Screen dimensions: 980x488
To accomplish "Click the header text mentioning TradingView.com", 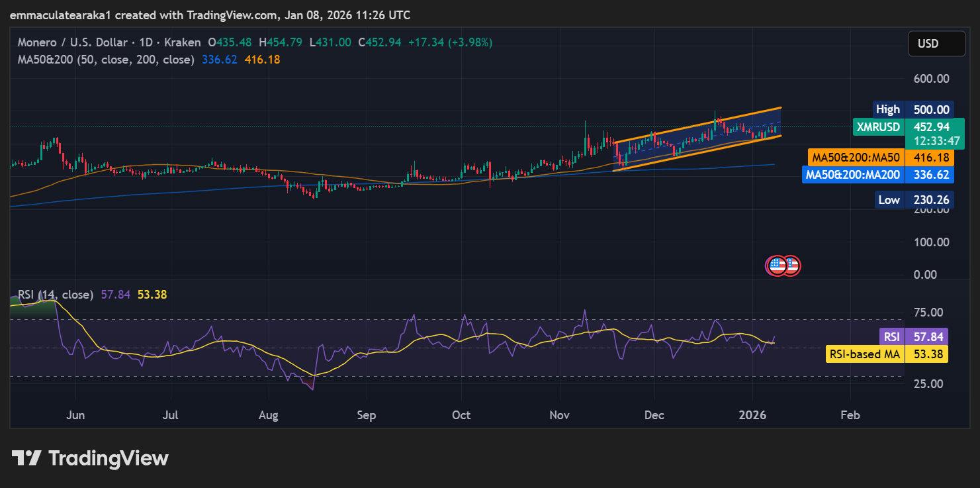I will coord(209,15).
